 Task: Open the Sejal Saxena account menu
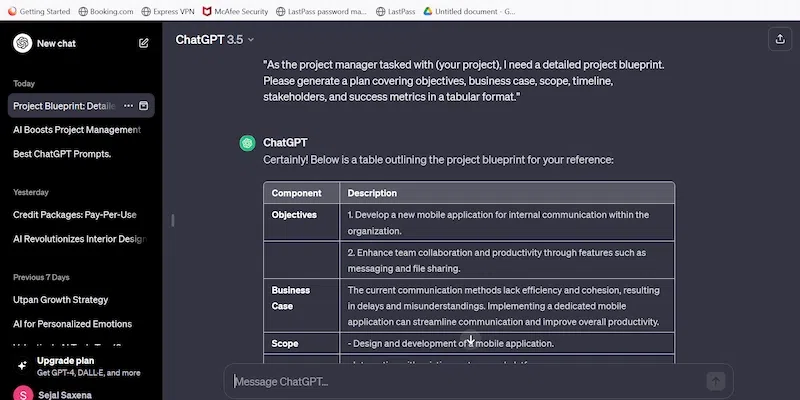click(65, 394)
